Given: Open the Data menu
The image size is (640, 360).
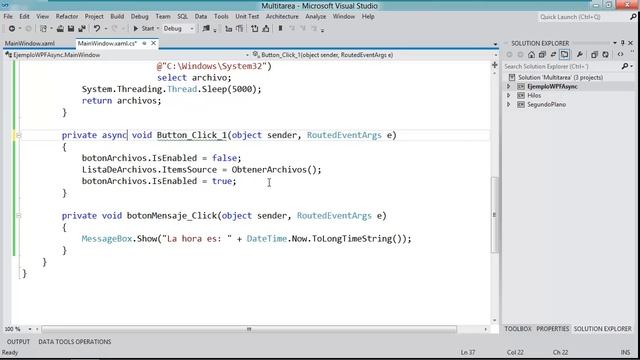Looking at the screenshot, I should 201,17.
